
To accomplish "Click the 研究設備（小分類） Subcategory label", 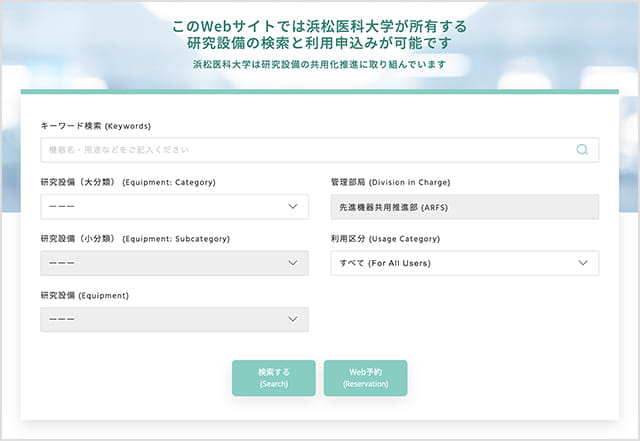I will (135, 239).
